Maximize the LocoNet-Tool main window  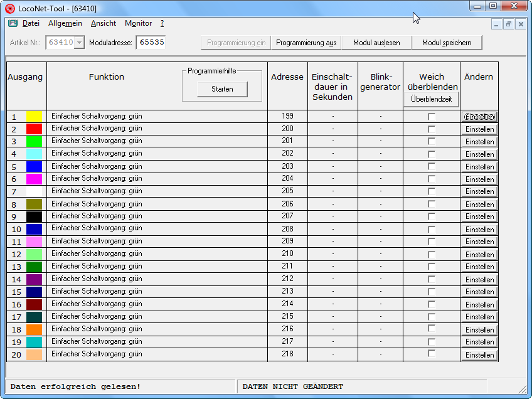point(493,6)
